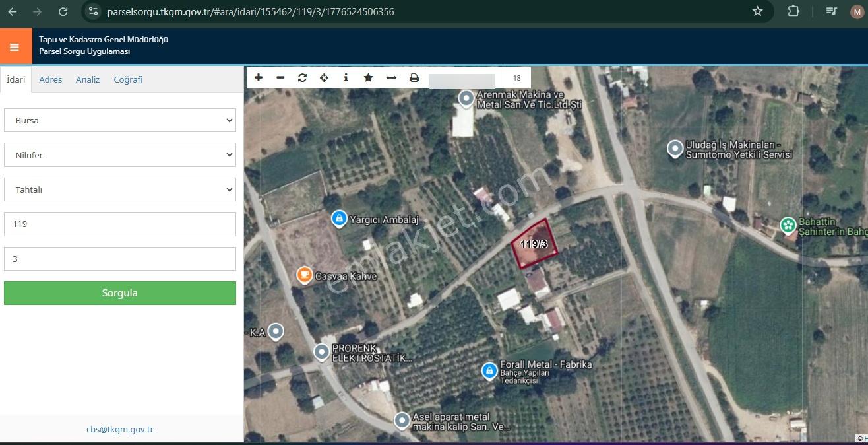868x445 pixels.
Task: Print the map with the printer icon
Action: pos(414,78)
